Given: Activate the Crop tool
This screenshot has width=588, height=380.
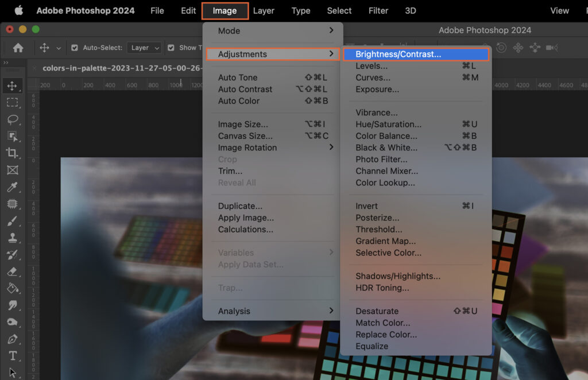Looking at the screenshot, I should [x=13, y=153].
